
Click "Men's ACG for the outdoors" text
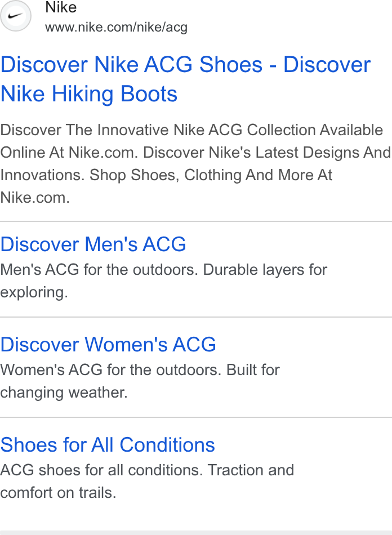99,270
